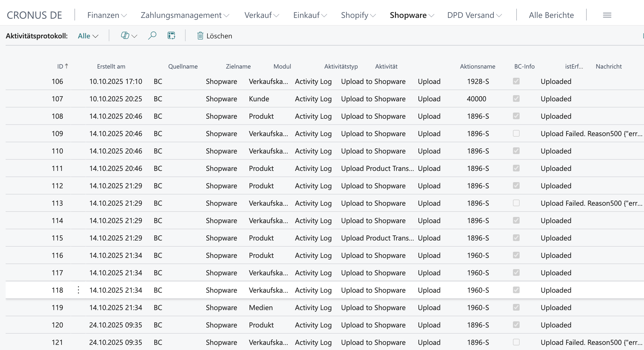The width and height of the screenshot is (644, 350).
Task: Toggle istErf checkbox for row 111
Action: coord(516,168)
